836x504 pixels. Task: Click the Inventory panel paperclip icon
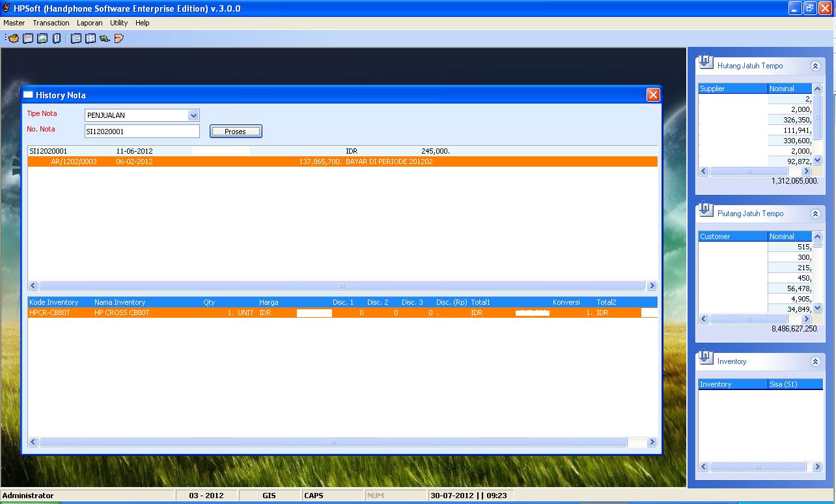click(705, 358)
